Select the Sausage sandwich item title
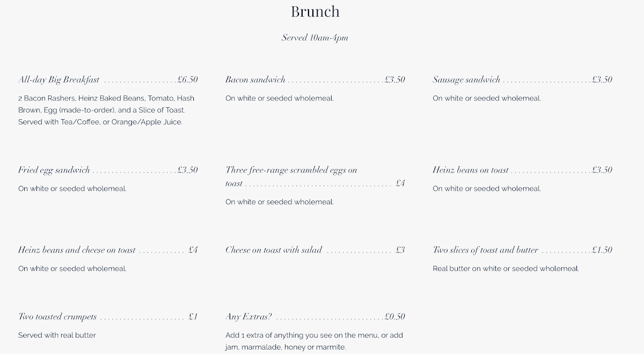Screen dimensions: 644x354 click(466, 80)
